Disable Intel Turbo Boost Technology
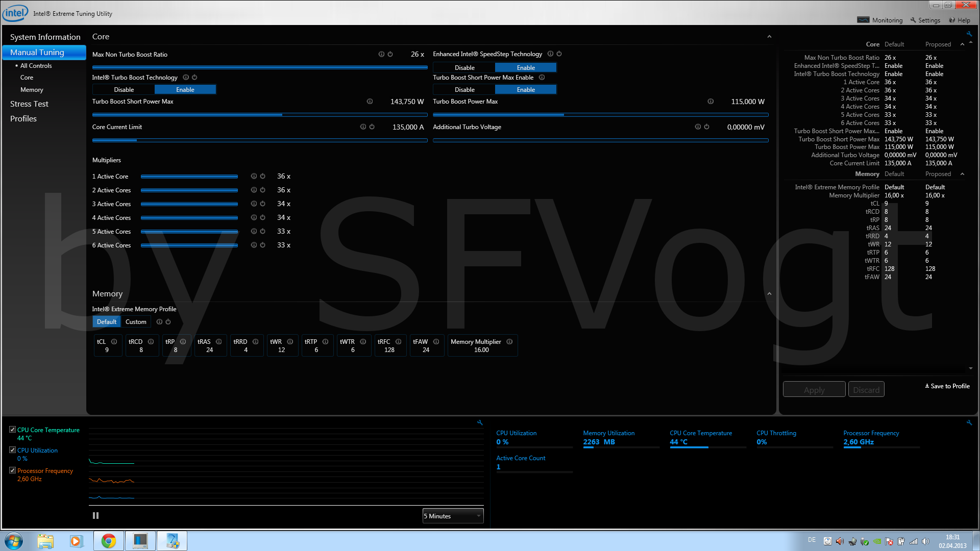The image size is (980, 551). pos(124,90)
